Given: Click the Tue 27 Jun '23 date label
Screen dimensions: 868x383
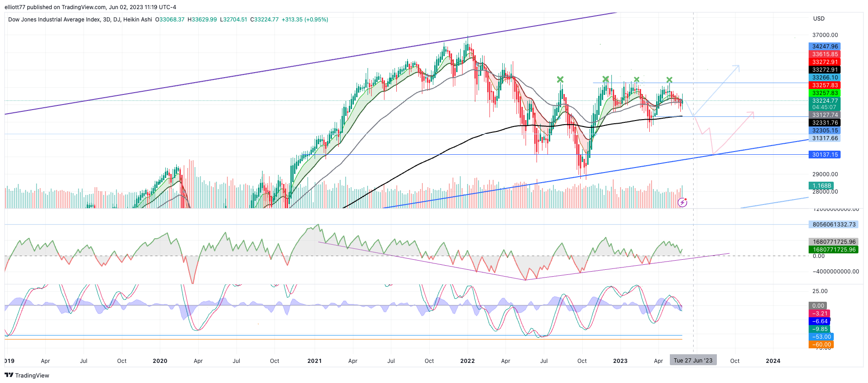Looking at the screenshot, I should (x=693, y=361).
